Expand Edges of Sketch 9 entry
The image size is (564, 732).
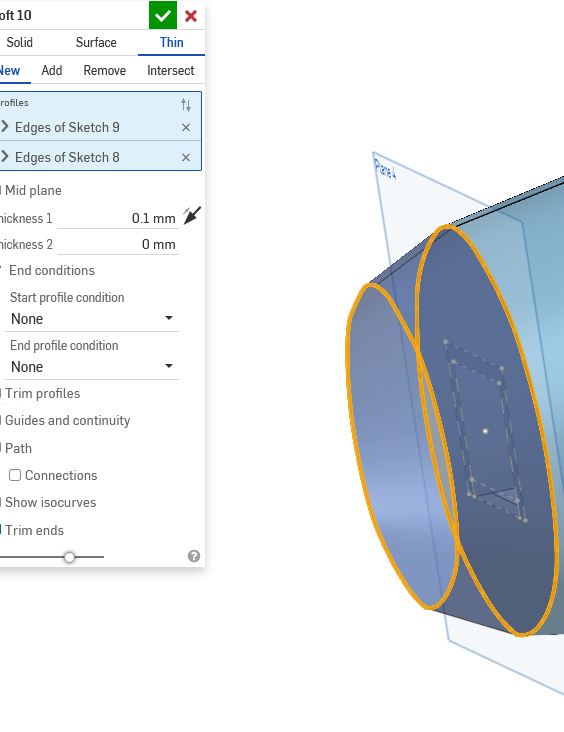click(5, 126)
